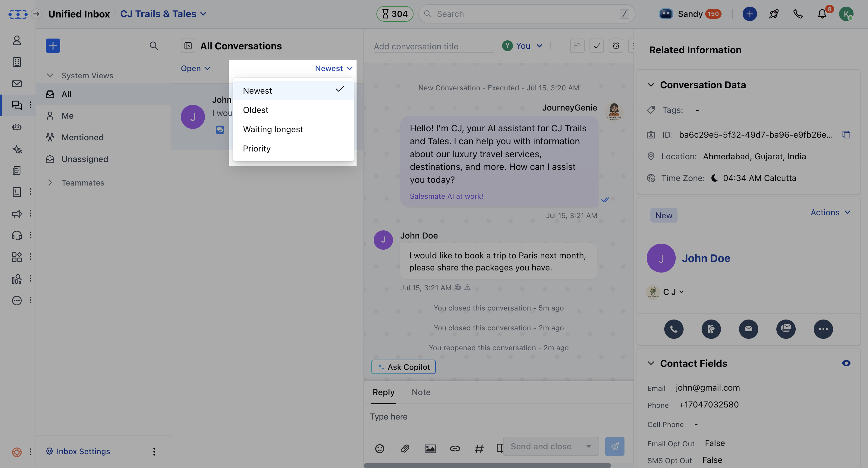The height and width of the screenshot is (468, 868).
Task: Click the Type here reply box
Action: point(499,417)
